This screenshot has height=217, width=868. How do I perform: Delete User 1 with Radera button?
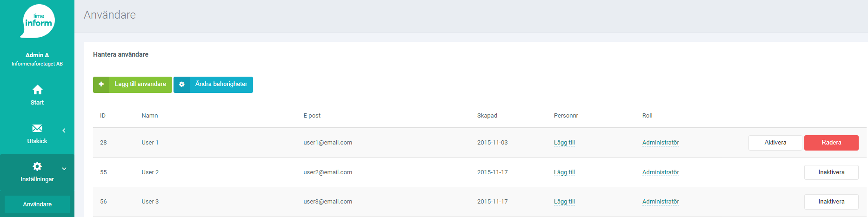pos(831,143)
